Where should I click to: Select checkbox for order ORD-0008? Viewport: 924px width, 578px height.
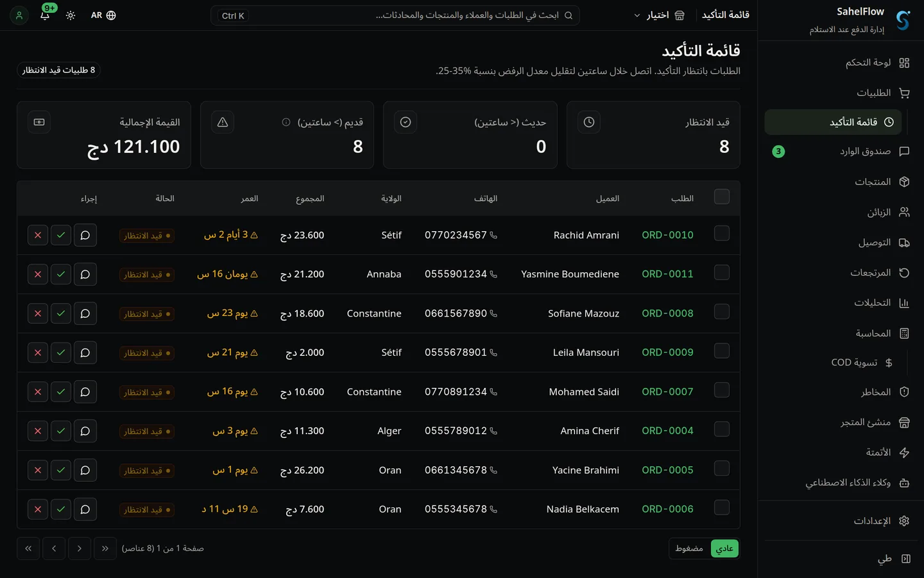click(x=722, y=311)
